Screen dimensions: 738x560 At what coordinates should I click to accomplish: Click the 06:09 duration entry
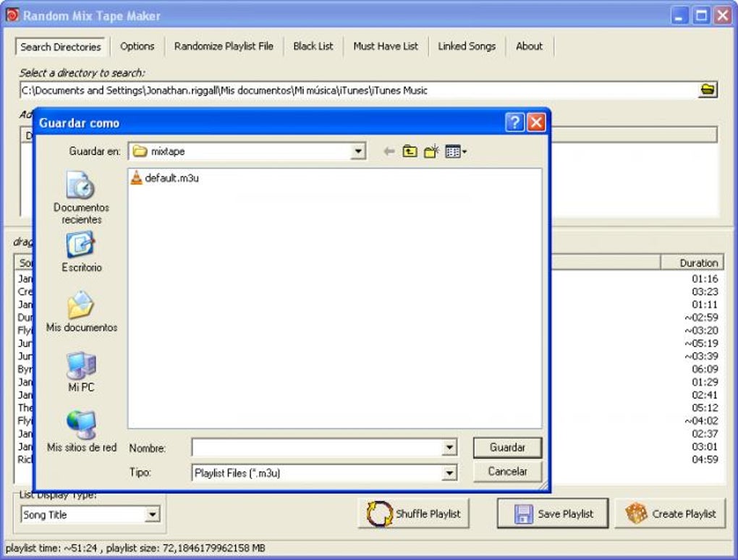coord(705,369)
